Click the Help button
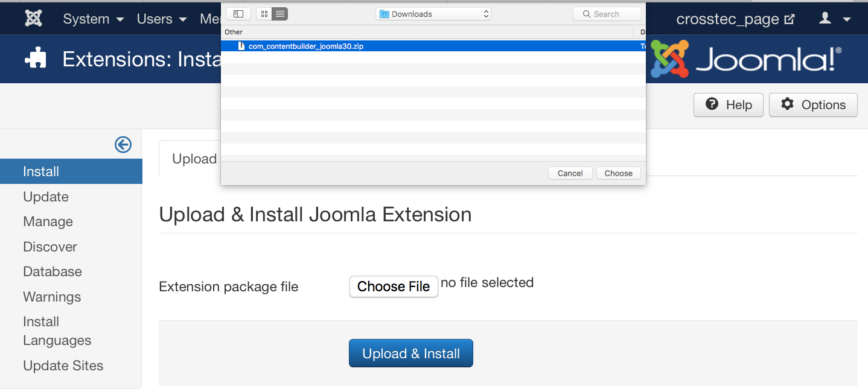Image resolution: width=868 pixels, height=392 pixels. pos(729,105)
